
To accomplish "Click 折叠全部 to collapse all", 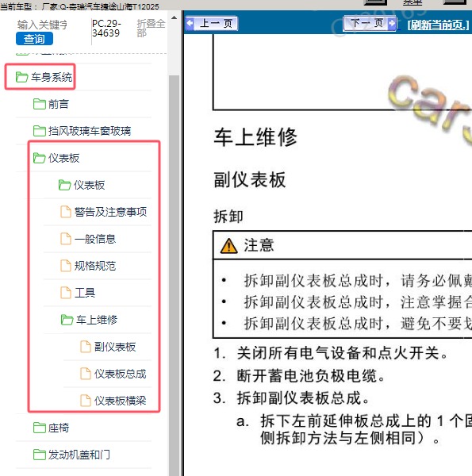I will (x=151, y=28).
